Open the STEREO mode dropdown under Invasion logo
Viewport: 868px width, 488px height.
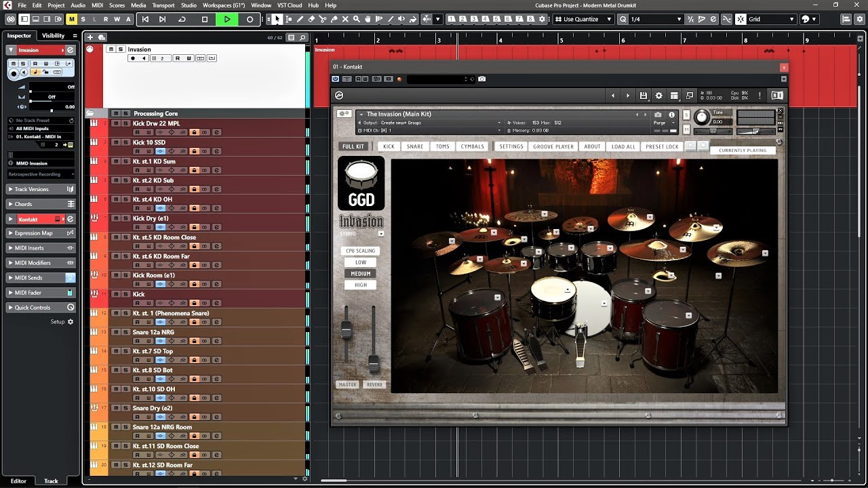tap(381, 234)
